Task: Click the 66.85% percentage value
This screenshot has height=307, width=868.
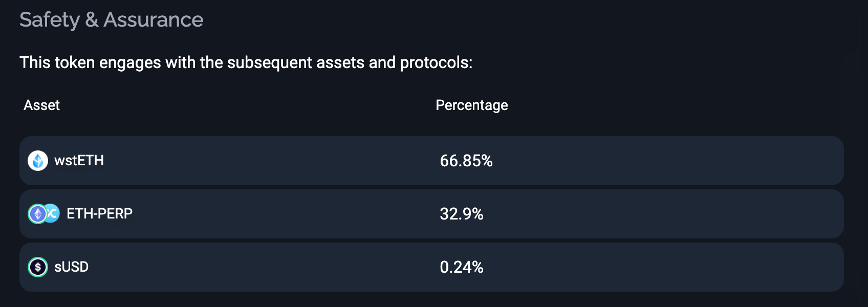Action: point(466,161)
